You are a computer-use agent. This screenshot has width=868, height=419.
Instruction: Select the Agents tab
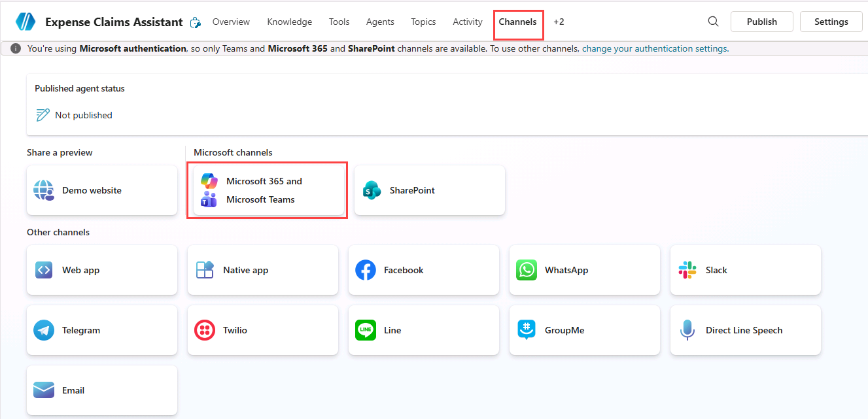(x=380, y=22)
